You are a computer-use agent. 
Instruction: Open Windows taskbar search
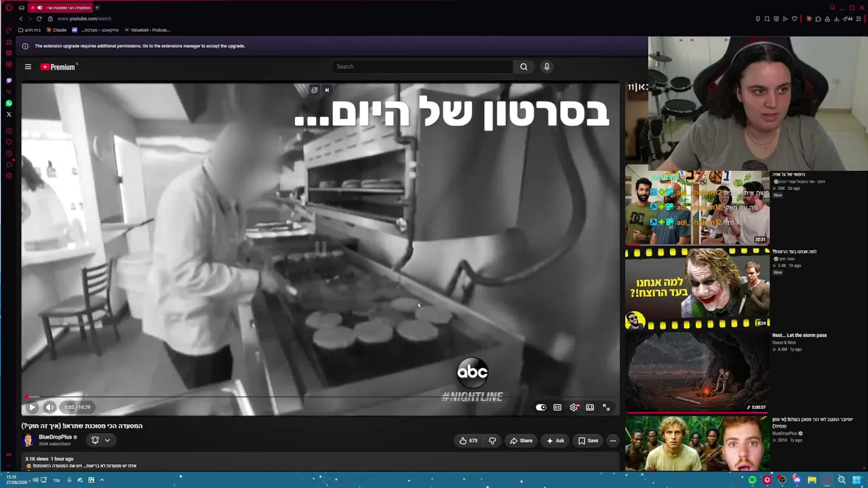[842, 480]
